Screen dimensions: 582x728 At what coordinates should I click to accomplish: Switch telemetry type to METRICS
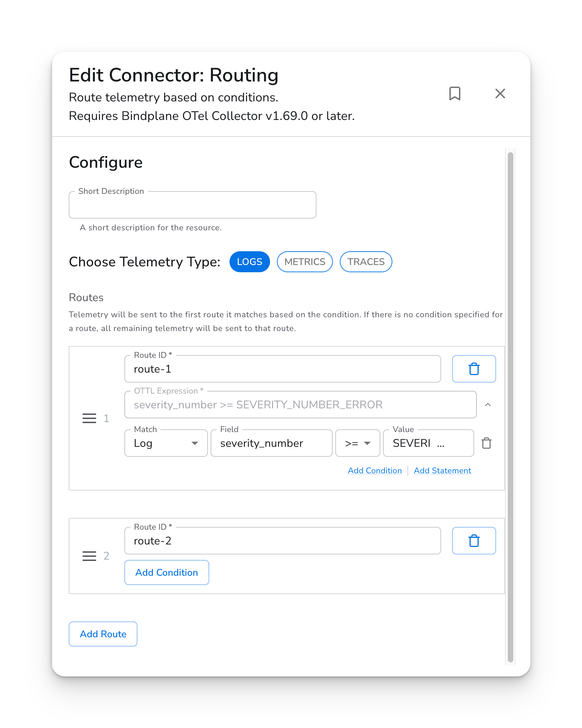305,262
